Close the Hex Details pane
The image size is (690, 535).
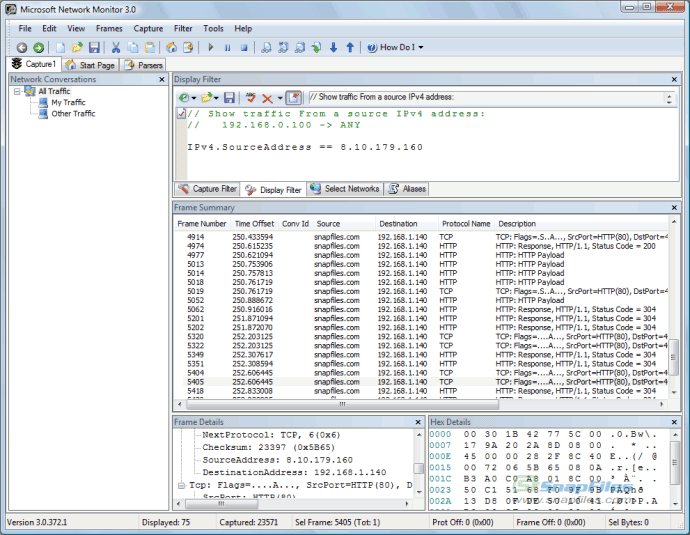(674, 422)
